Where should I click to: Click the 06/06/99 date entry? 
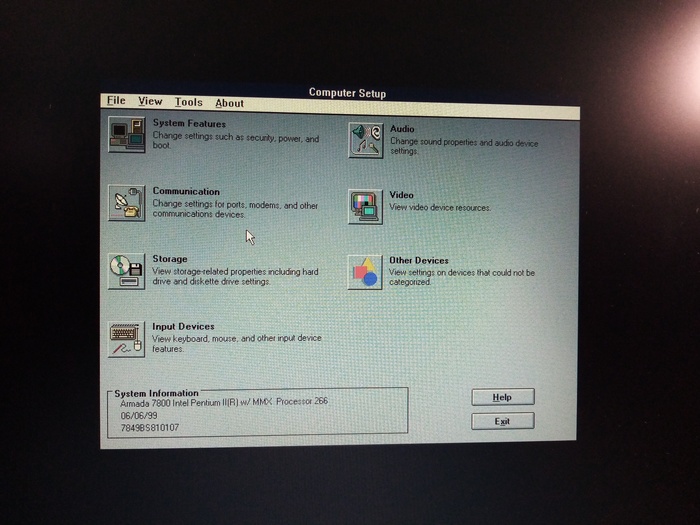[139, 416]
